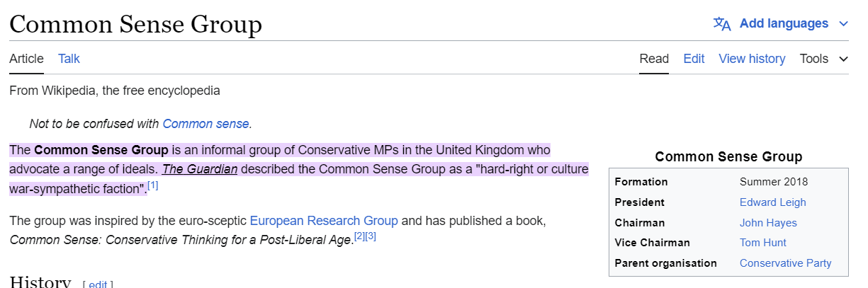Image resolution: width=868 pixels, height=288 pixels.
Task: Open View history tab
Action: [x=752, y=59]
